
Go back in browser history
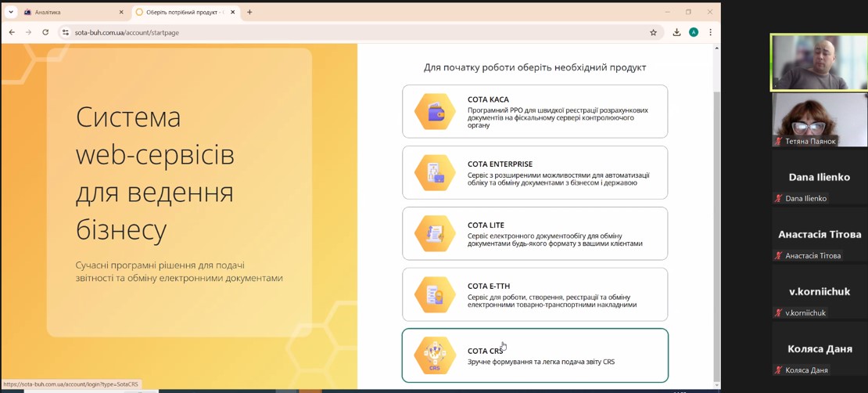[13, 33]
